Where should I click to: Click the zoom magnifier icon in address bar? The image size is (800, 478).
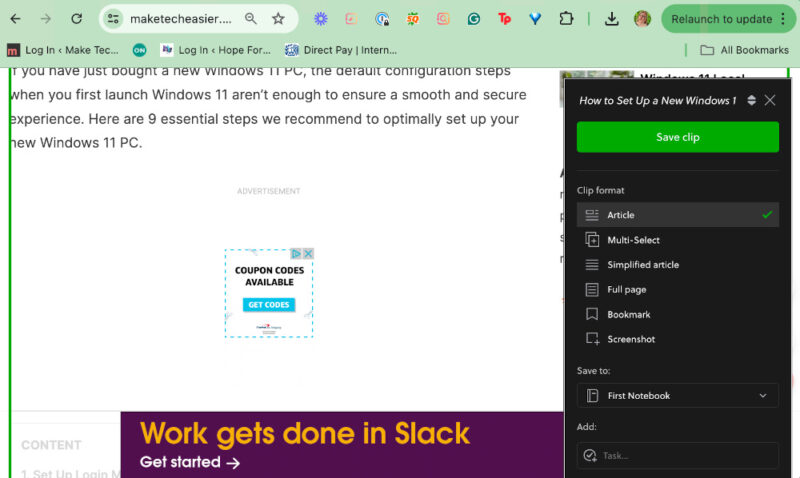tap(251, 19)
